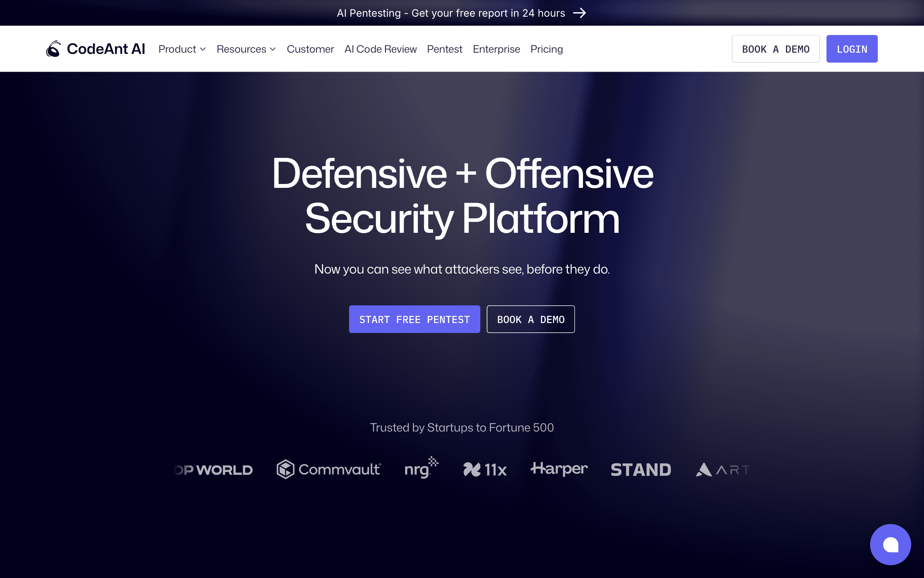Viewport: 924px width, 578px height.
Task: Click the Harper logo
Action: click(x=559, y=469)
